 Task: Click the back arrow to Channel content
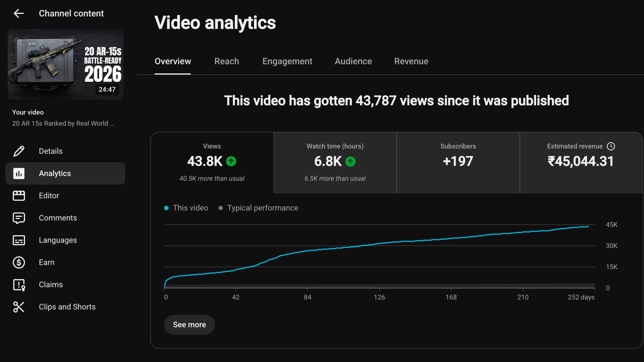[x=19, y=13]
